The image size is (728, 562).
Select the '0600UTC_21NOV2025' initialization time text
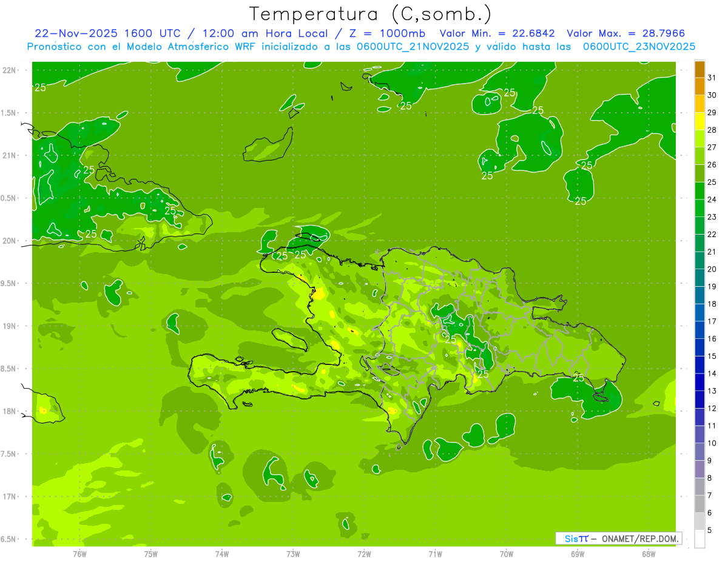[414, 47]
